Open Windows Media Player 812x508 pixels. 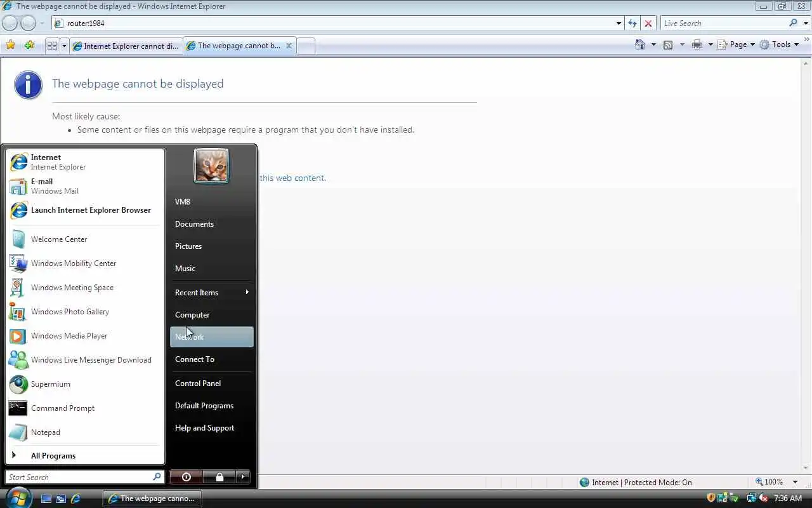85,336
